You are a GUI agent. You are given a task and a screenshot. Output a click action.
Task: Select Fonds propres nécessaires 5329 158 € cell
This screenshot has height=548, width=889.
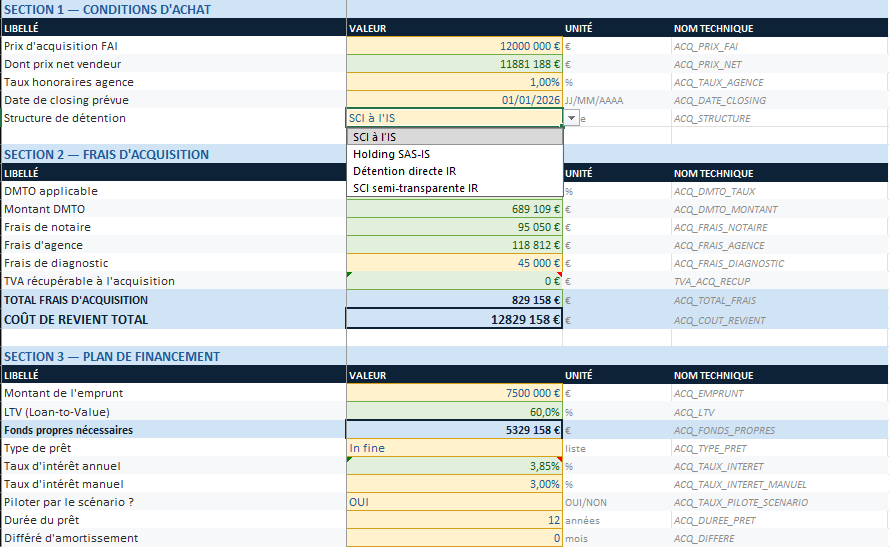pyautogui.click(x=454, y=430)
